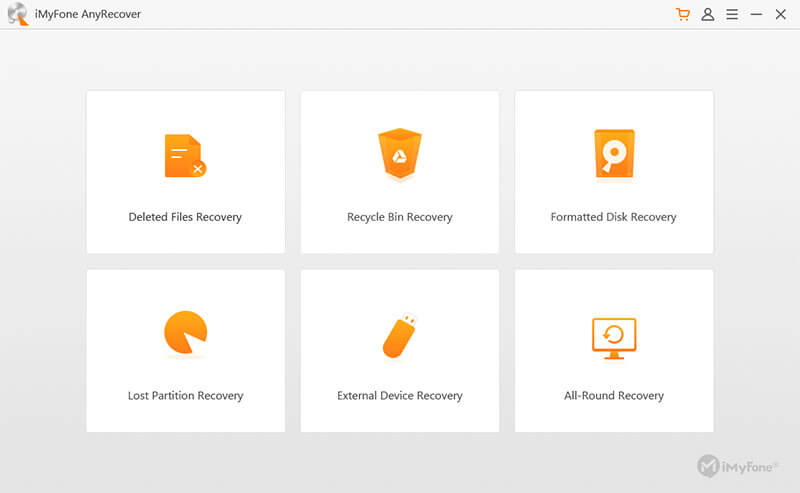
Task: Open the user account icon
Action: click(708, 14)
